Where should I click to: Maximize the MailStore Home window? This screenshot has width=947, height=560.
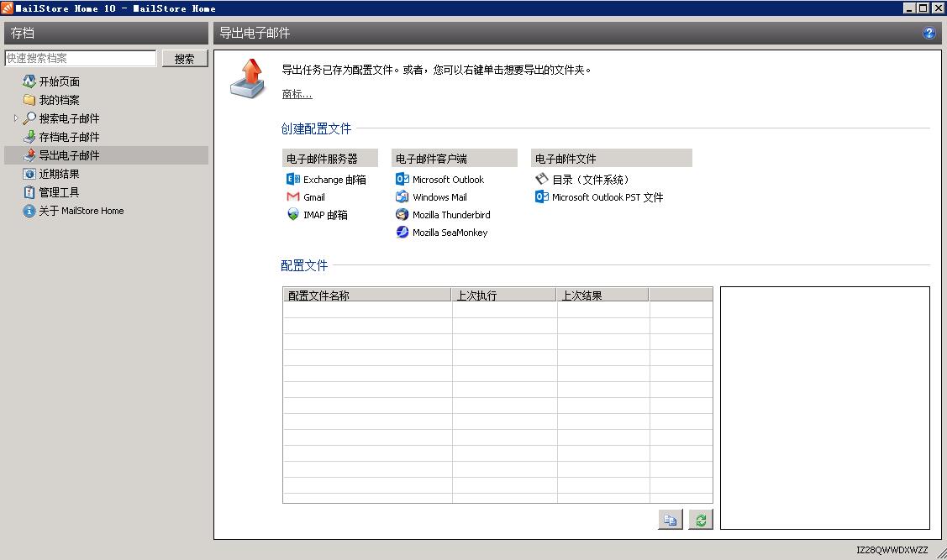[923, 8]
